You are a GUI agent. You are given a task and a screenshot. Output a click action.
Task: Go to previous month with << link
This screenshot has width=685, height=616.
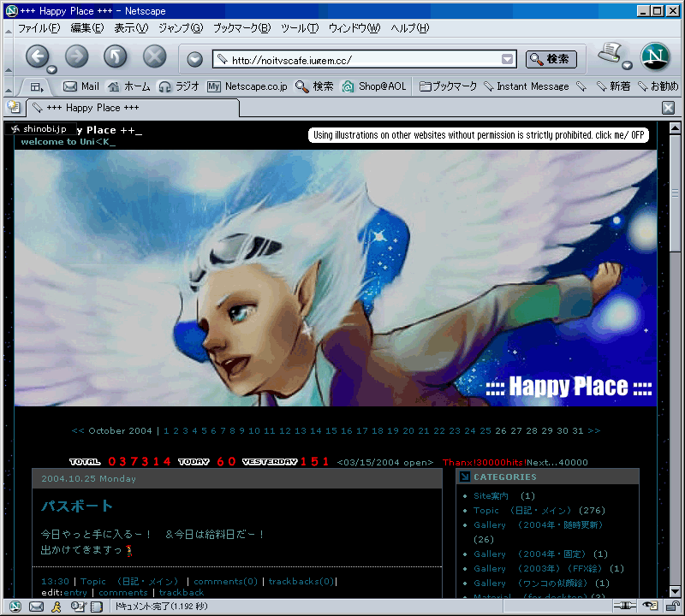coord(78,431)
